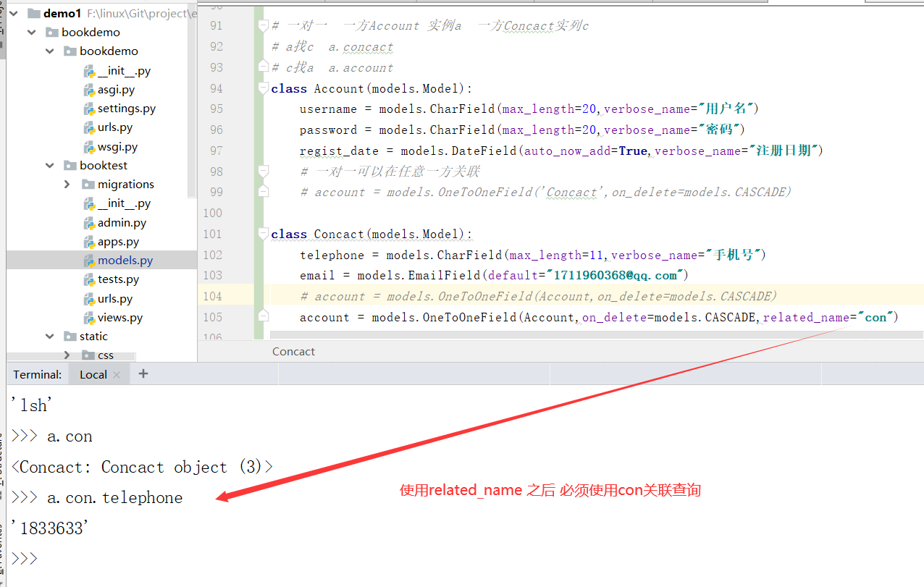Fold the Concact class at line 101

264,234
